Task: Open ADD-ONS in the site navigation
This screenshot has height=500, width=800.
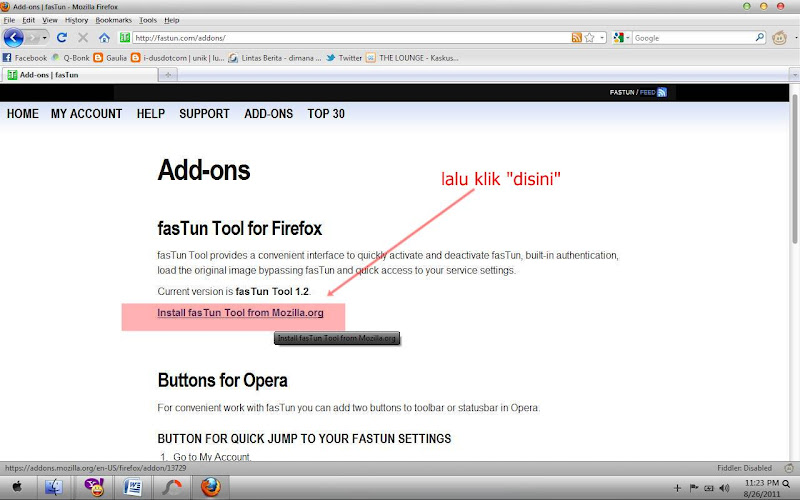Action: click(268, 113)
